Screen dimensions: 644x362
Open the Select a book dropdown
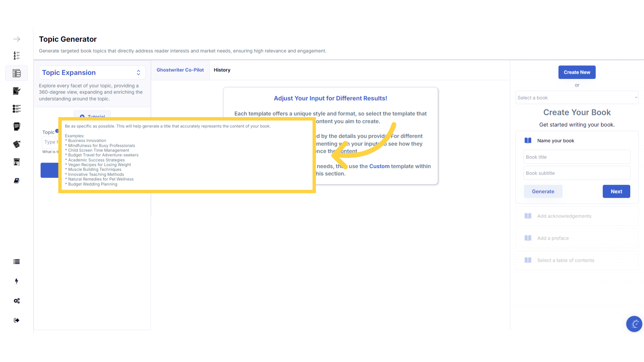click(577, 98)
